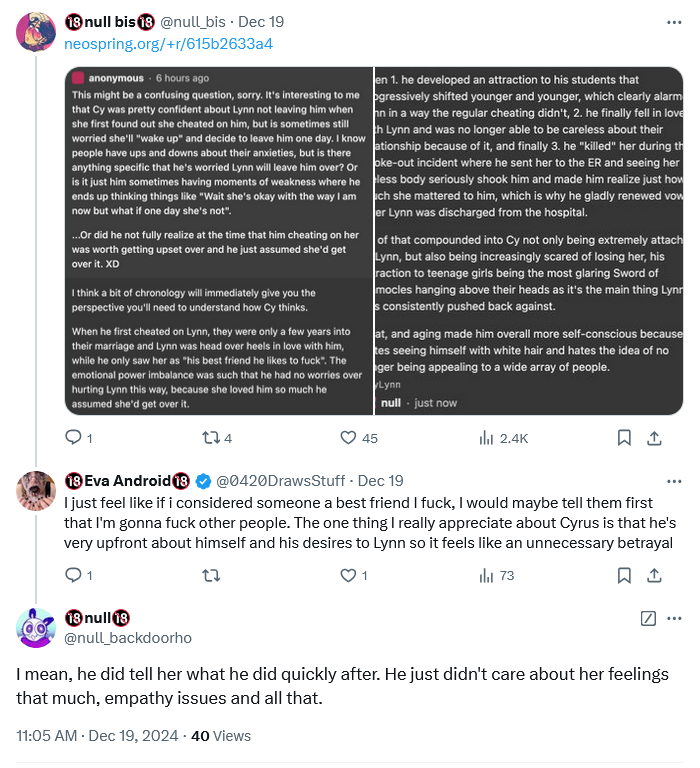
Task: Open more options on null bis's post
Action: 675,21
